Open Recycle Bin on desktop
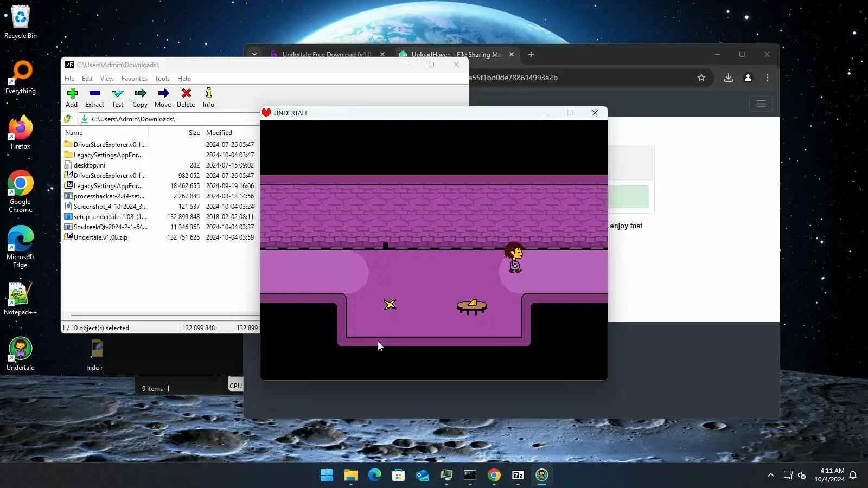The width and height of the screenshot is (868, 488). pos(21,22)
